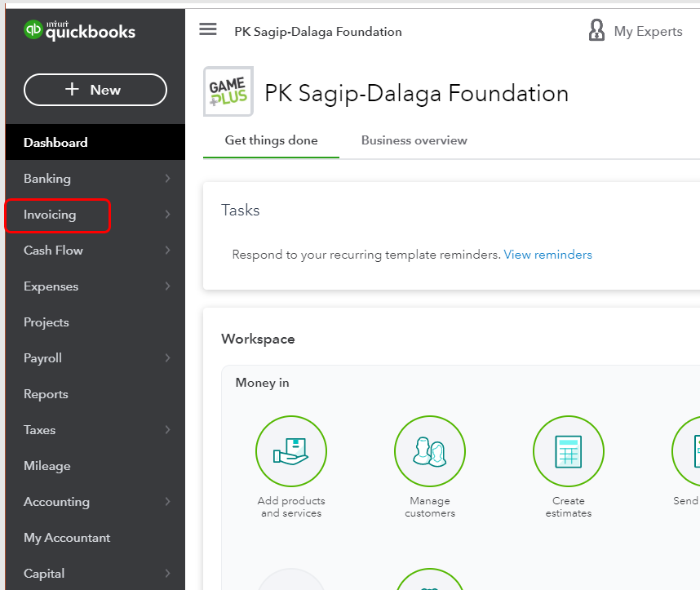700x590 pixels.
Task: Go to Projects in the sidebar
Action: (47, 322)
